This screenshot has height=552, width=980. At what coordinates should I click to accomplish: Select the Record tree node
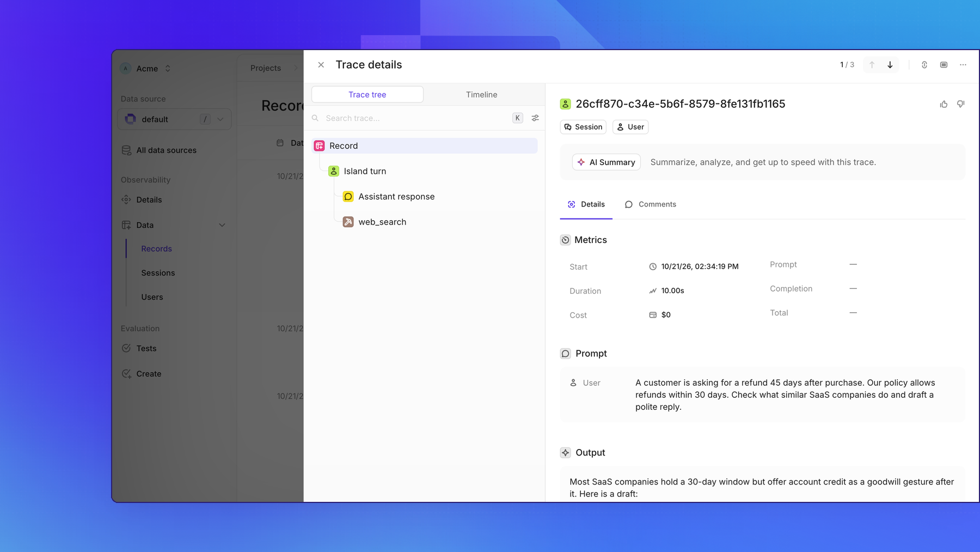coord(425,145)
